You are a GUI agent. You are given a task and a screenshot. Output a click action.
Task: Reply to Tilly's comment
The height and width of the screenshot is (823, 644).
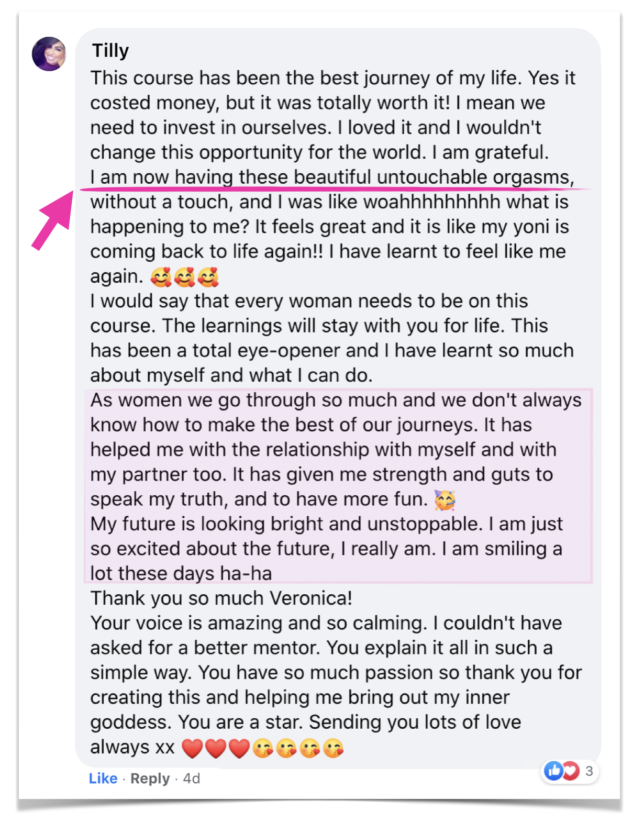[x=150, y=778]
